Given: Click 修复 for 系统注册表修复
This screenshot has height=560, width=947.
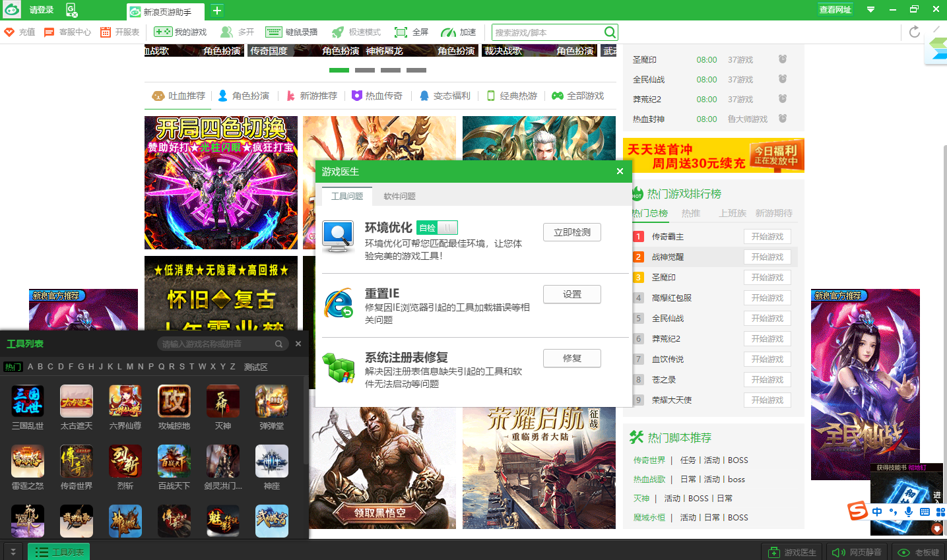Looking at the screenshot, I should (571, 358).
